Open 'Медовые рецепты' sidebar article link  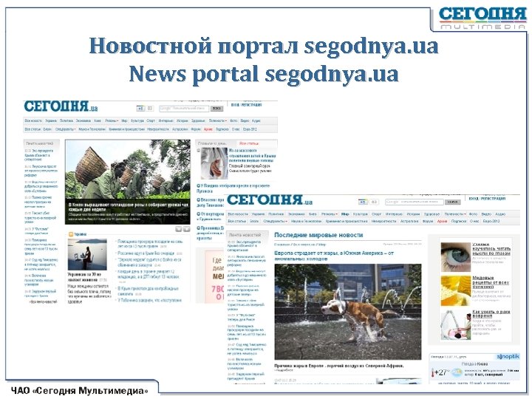[x=491, y=282]
